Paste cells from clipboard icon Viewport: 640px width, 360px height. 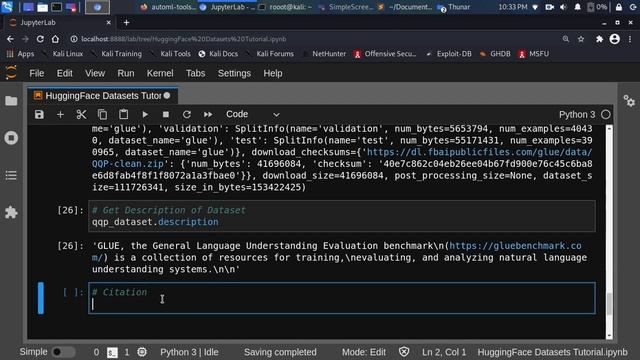(123, 114)
